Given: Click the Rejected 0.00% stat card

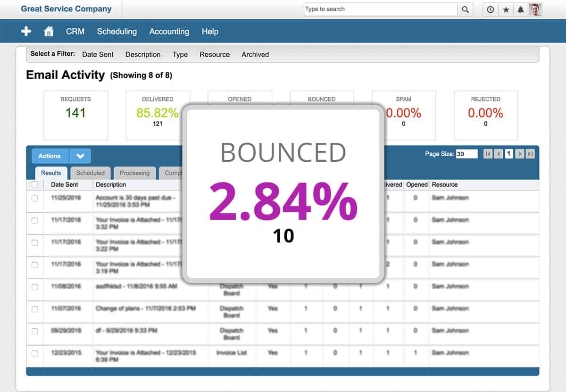Looking at the screenshot, I should click(486, 116).
